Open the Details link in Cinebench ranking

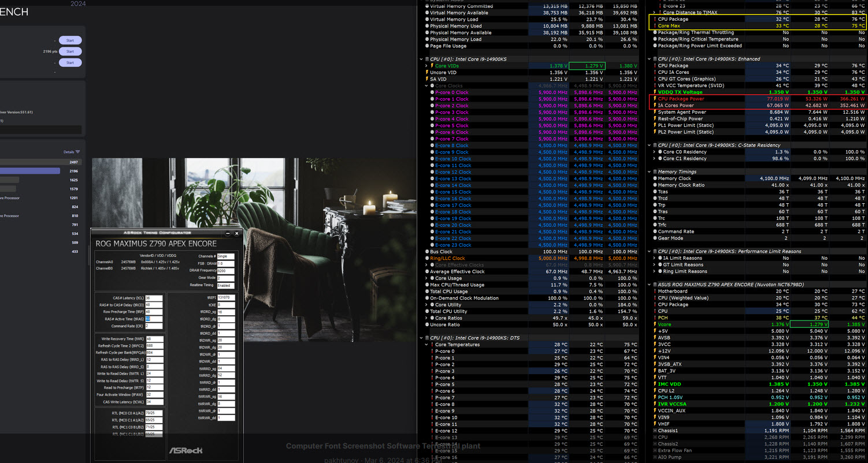pyautogui.click(x=69, y=152)
